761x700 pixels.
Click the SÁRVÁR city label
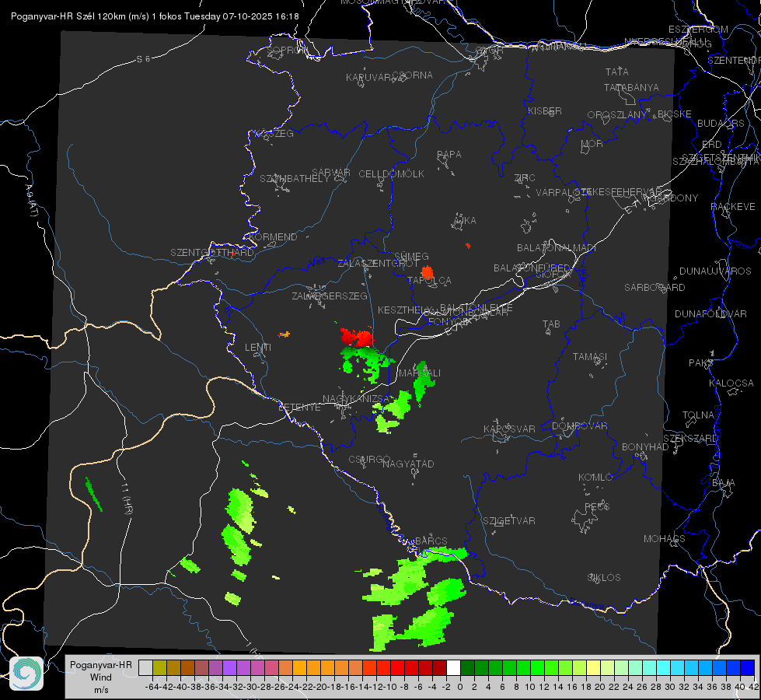tap(331, 173)
